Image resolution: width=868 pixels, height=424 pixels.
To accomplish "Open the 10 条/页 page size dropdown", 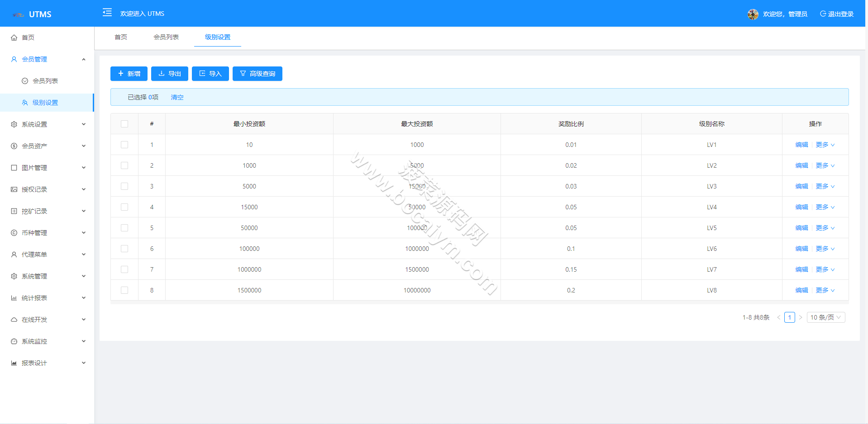I will 826,317.
